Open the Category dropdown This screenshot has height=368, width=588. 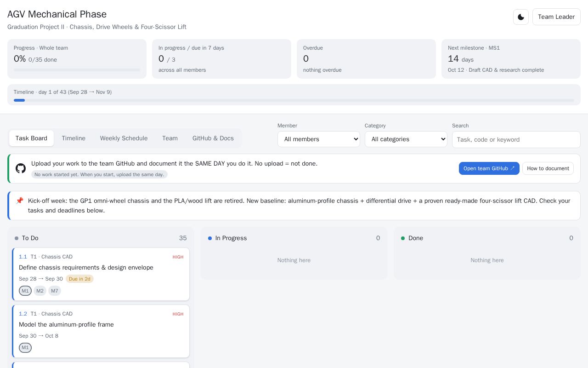pos(406,139)
